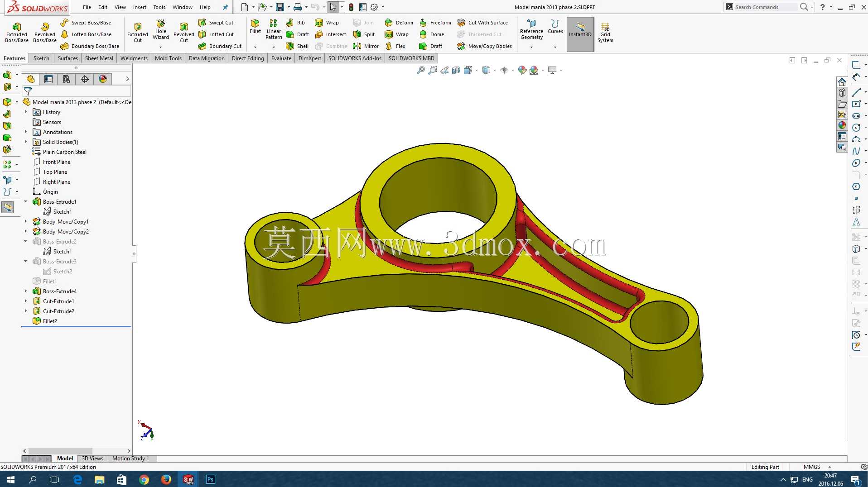Switch to the DisplayManager tab

coord(103,79)
